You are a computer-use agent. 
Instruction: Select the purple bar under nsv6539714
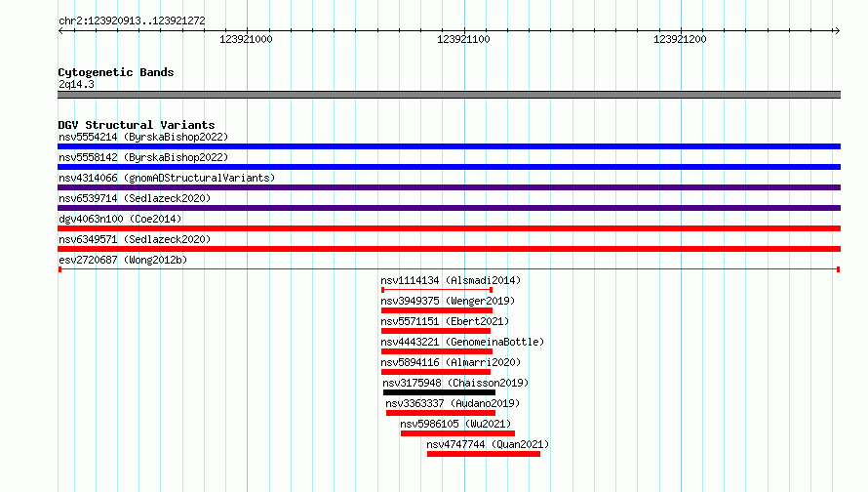[x=449, y=208]
